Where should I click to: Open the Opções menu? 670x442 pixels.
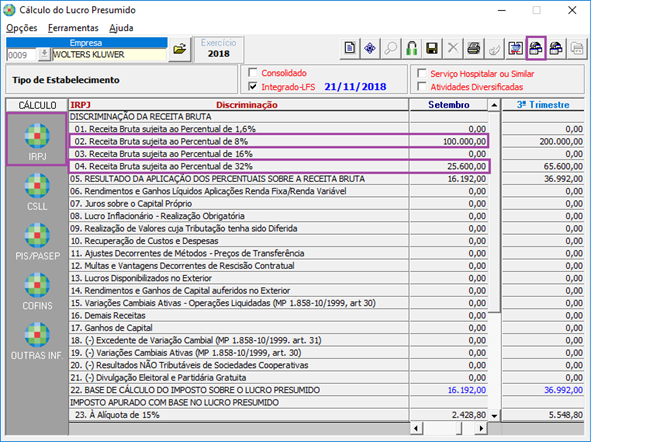[22, 28]
